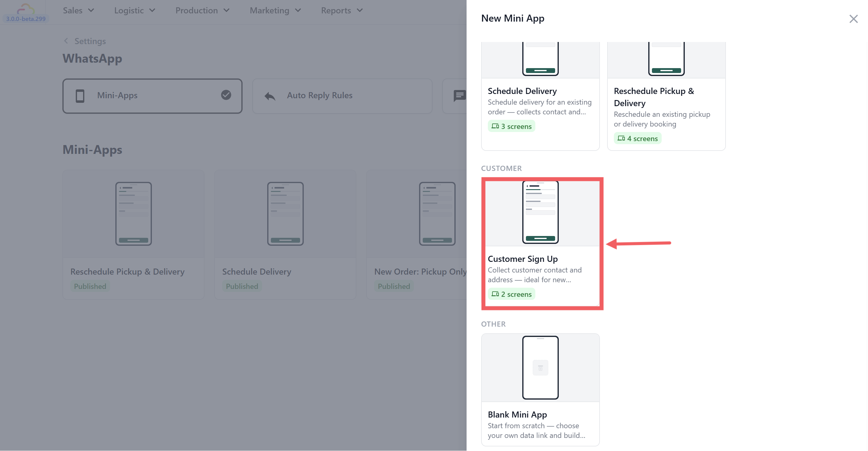Click the Mini-Apps phone icon

(x=80, y=96)
